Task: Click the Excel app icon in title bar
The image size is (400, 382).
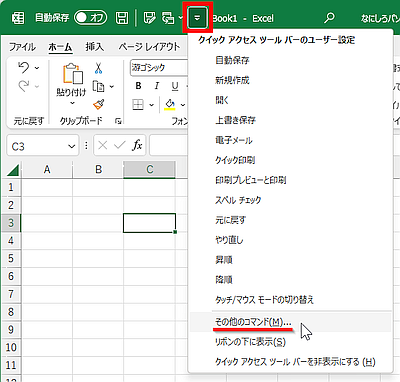Action: click(18, 18)
